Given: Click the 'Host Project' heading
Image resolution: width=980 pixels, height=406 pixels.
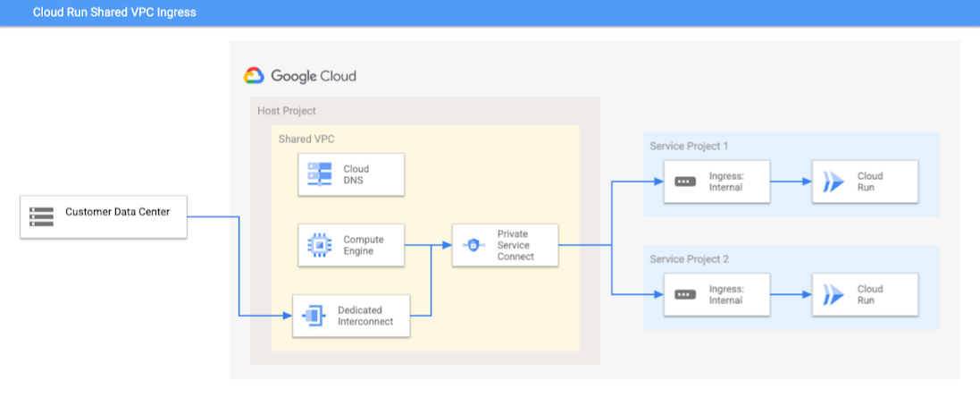Looking at the screenshot, I should [x=287, y=111].
